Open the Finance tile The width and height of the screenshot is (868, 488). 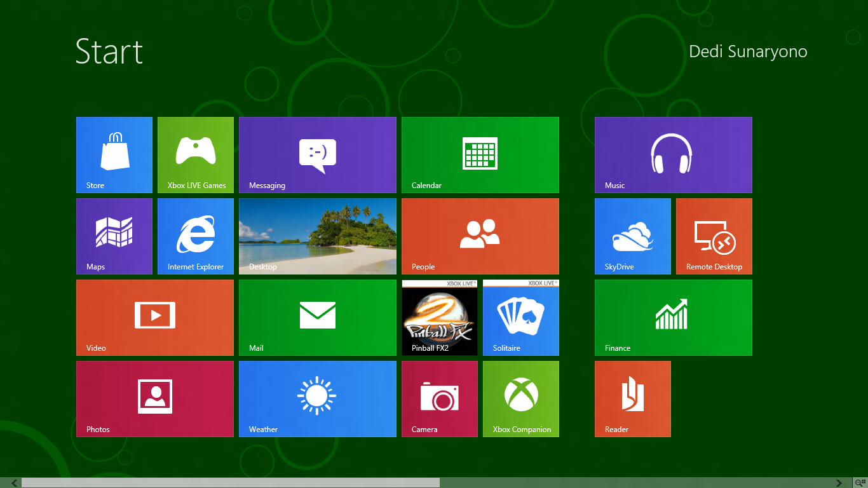tap(674, 318)
